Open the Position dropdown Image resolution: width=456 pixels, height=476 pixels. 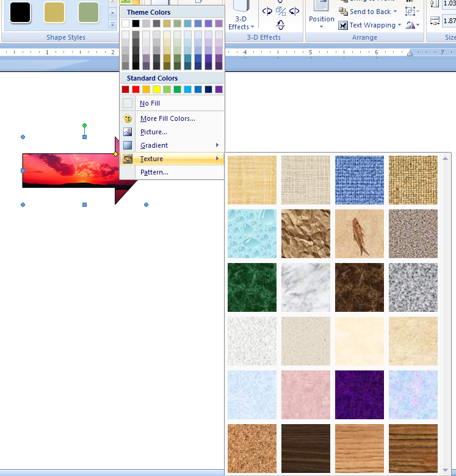pos(322,16)
